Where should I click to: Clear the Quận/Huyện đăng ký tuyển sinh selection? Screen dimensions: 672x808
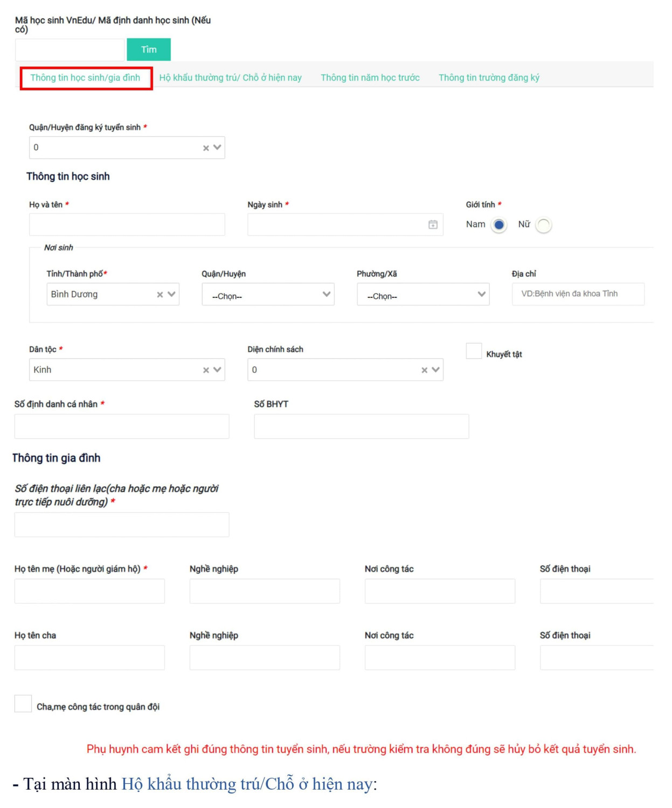pyautogui.click(x=206, y=148)
